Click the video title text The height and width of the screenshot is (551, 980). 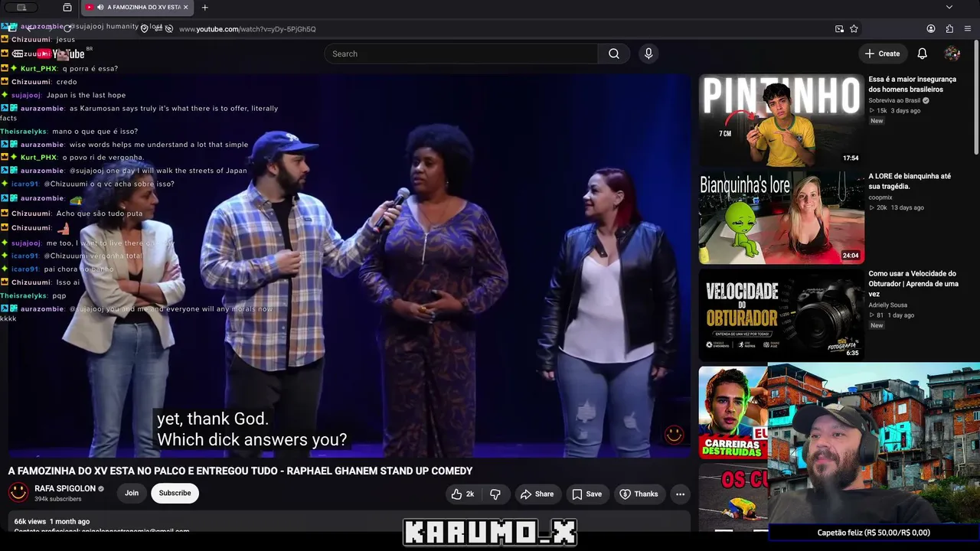coord(240,471)
